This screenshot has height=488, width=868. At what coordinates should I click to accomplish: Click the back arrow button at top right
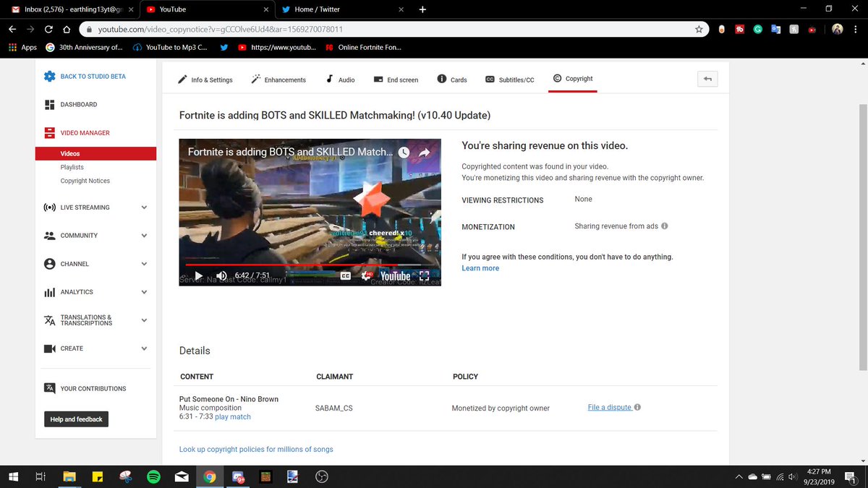[707, 80]
